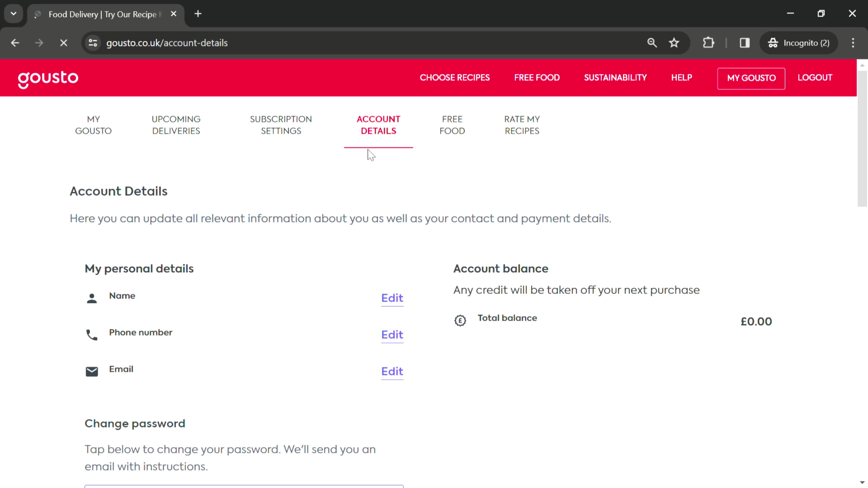Click the scrollbar down arrow

(862, 483)
